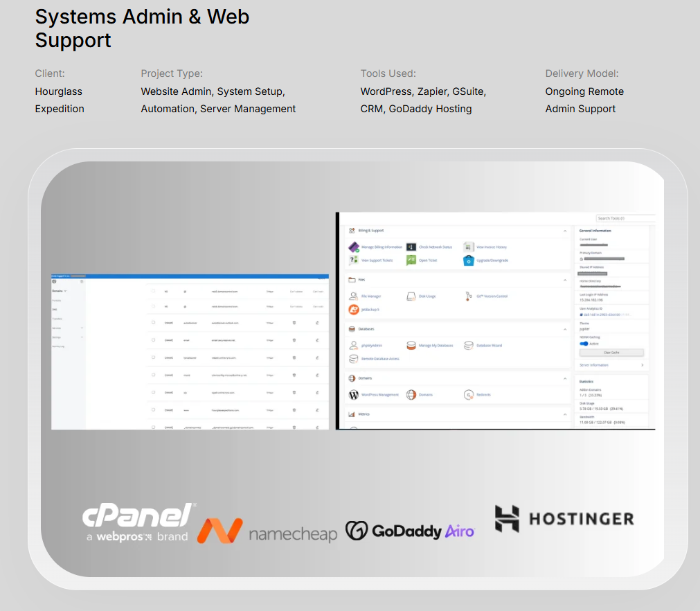The image size is (700, 611).
Task: Click the Clear Cache button
Action: tap(611, 353)
